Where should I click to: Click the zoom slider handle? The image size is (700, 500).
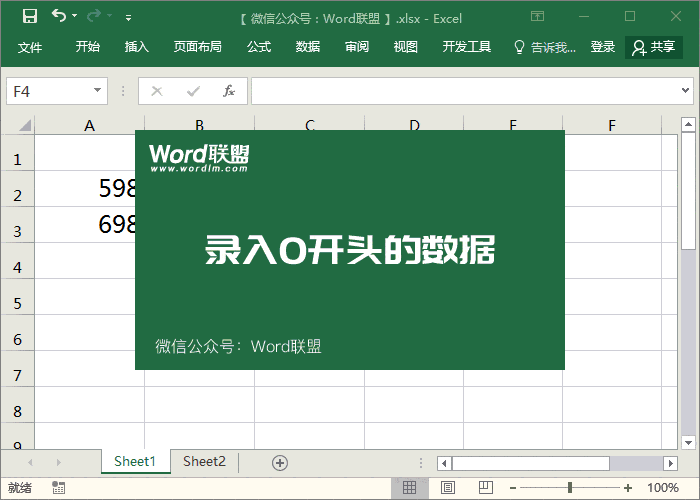[570, 488]
